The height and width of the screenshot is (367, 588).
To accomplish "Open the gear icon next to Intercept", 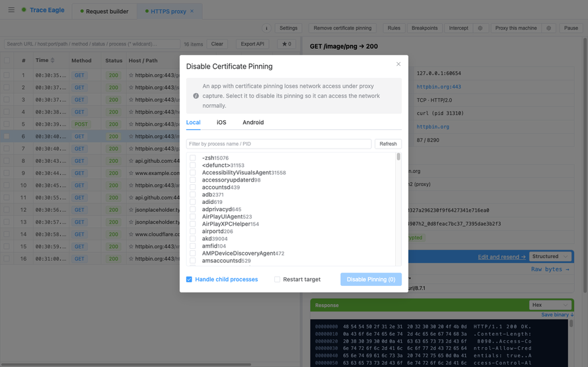I will pos(480,28).
